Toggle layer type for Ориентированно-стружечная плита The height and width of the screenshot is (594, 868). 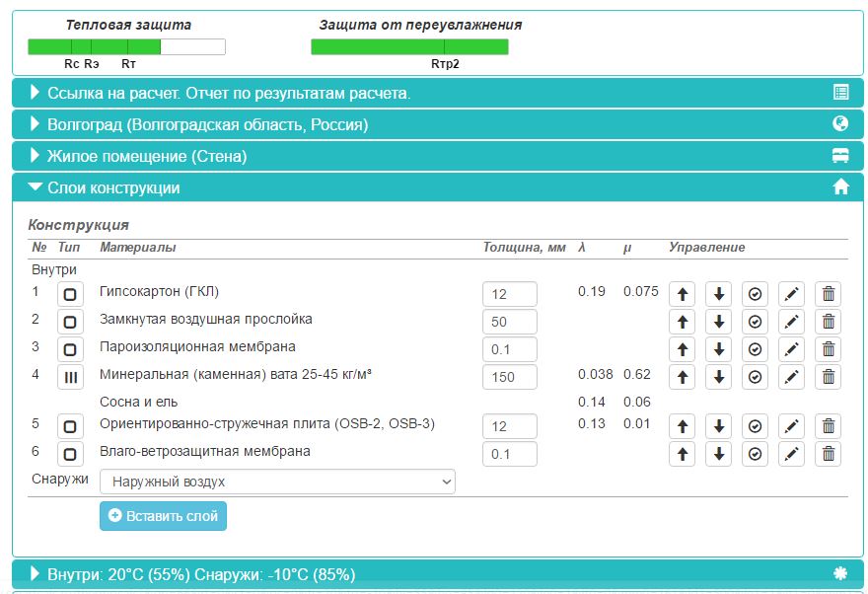[x=70, y=426]
